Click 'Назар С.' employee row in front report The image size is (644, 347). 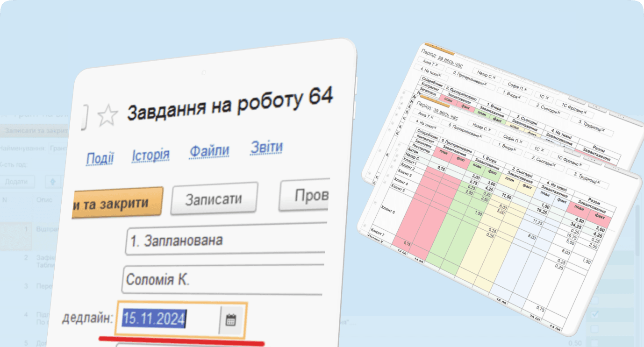tap(412, 157)
